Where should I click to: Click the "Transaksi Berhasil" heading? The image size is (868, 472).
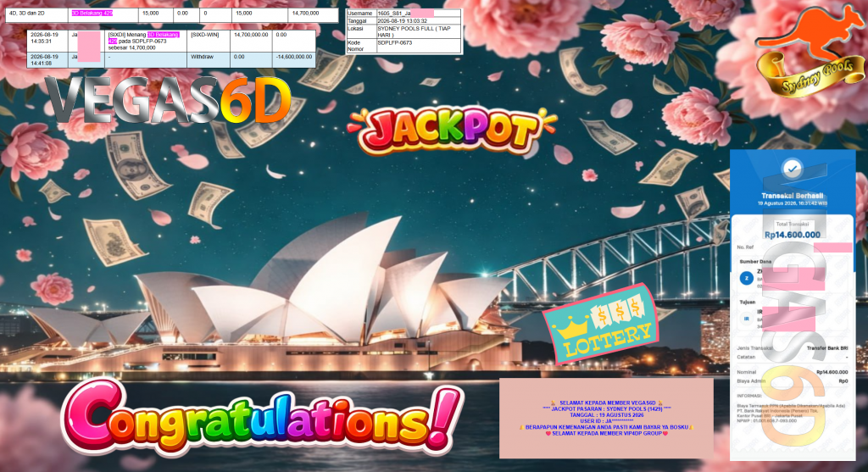click(793, 196)
